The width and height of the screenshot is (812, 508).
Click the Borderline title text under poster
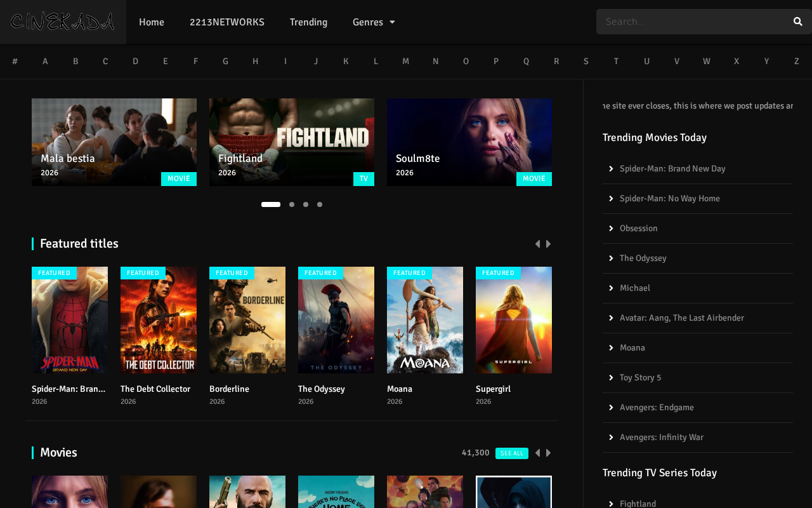point(229,389)
